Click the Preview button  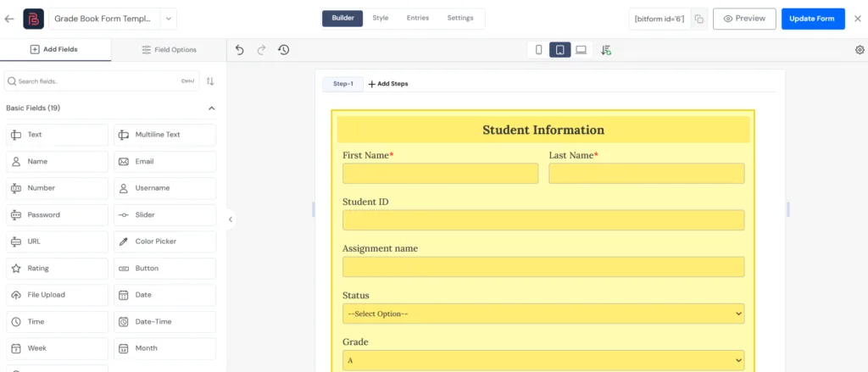744,19
